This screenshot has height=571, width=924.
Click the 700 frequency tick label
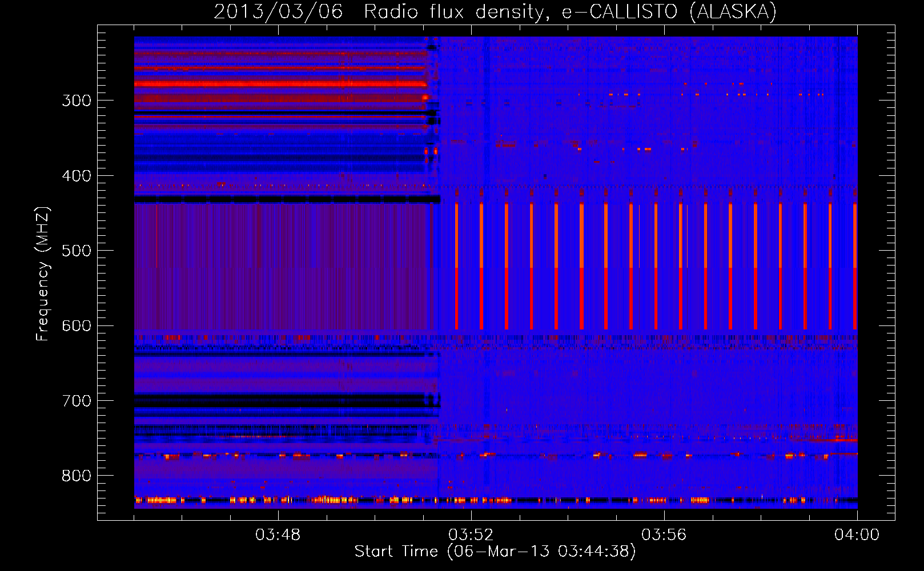(x=77, y=401)
